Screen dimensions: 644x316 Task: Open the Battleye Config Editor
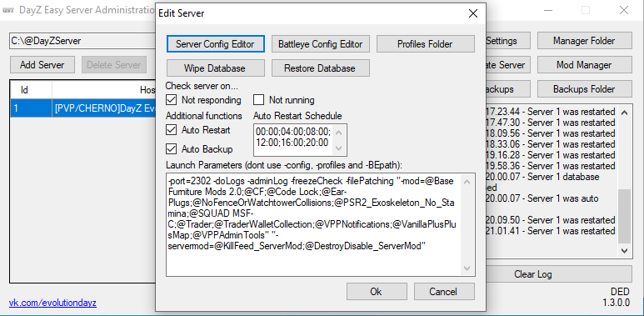[321, 44]
